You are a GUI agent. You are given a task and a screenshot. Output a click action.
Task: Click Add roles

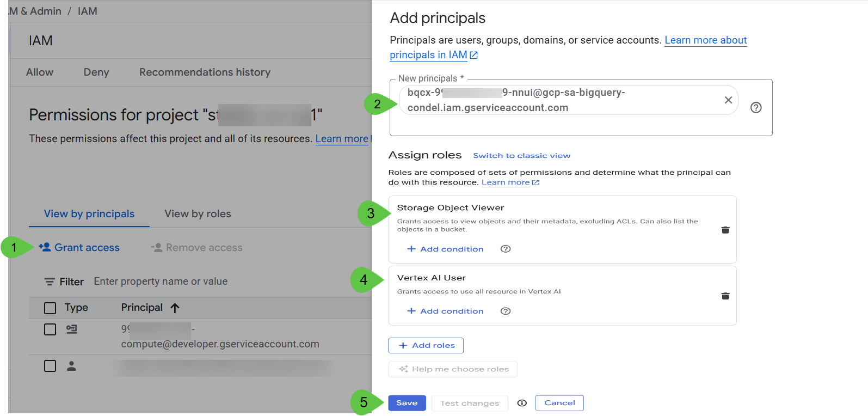(426, 345)
